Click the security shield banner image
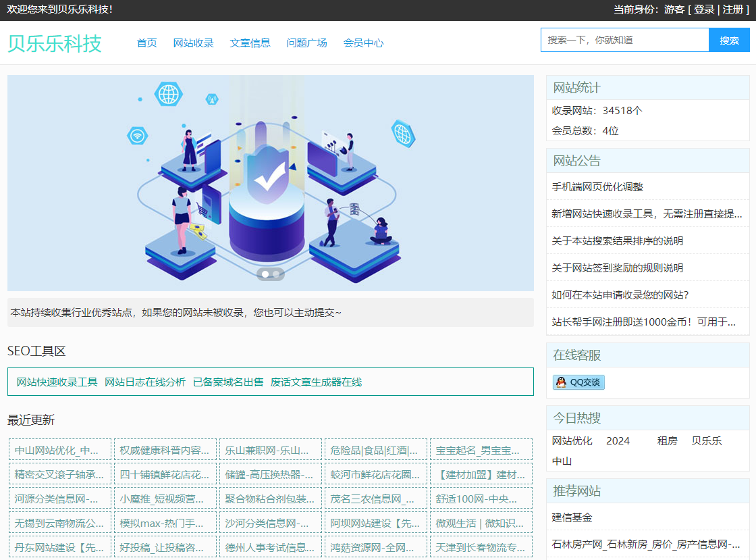Viewport: 756px width, 560px height. pyautogui.click(x=271, y=183)
